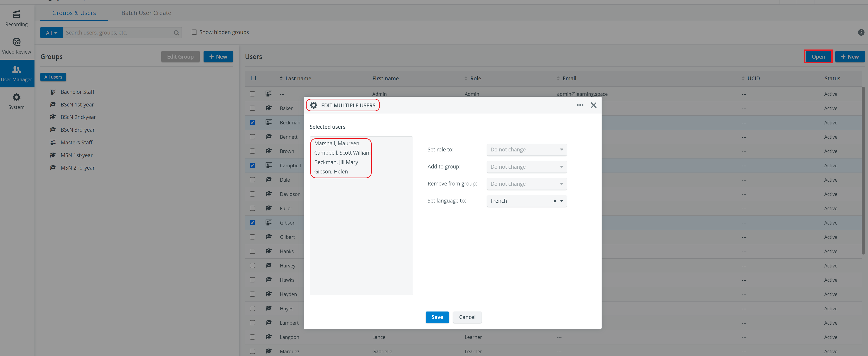Switch to Batch User Create tab
The height and width of the screenshot is (356, 868).
146,13
